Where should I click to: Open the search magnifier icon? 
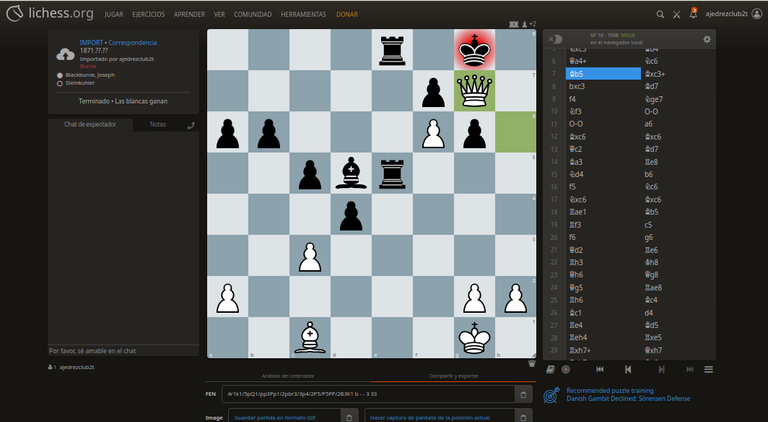click(660, 14)
